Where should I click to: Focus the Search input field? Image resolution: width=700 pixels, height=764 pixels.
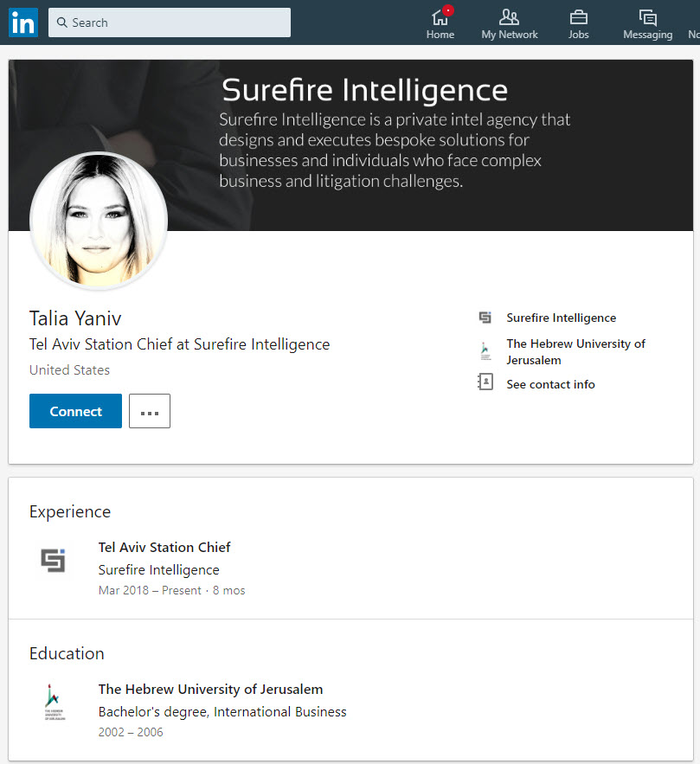[x=170, y=22]
